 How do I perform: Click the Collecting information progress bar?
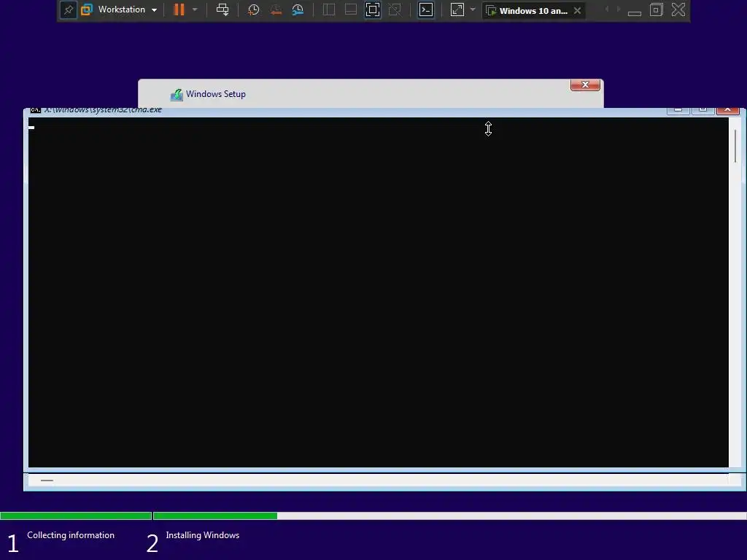click(x=76, y=516)
